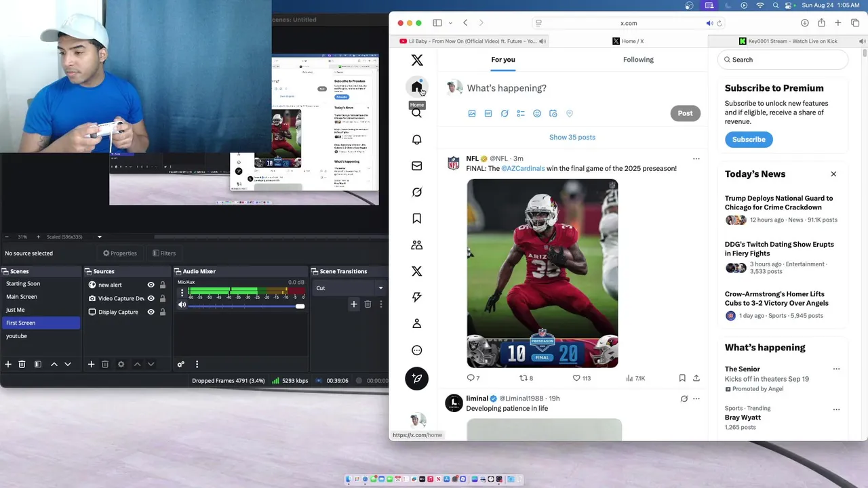Open the scene transitions three-dot menu
Screen dimensions: 868x488
[x=380, y=304]
